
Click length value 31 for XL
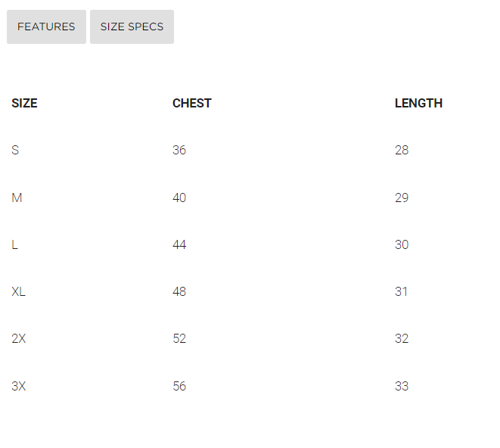pos(402,291)
